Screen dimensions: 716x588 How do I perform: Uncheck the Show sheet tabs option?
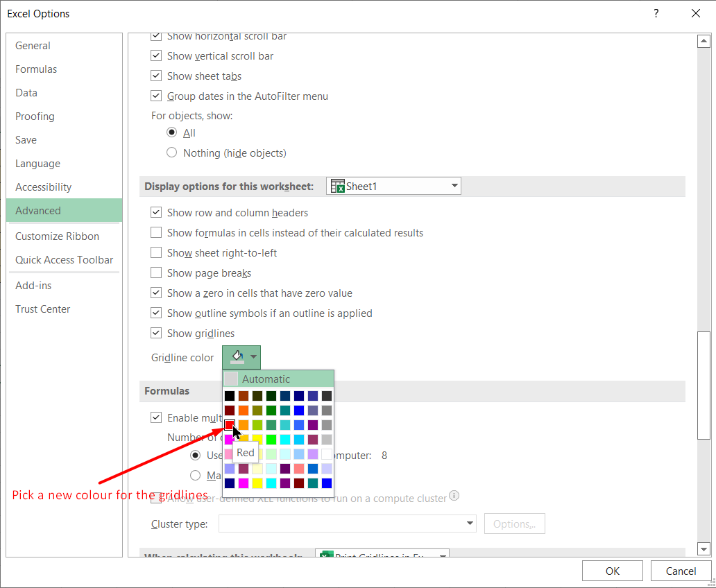point(156,76)
